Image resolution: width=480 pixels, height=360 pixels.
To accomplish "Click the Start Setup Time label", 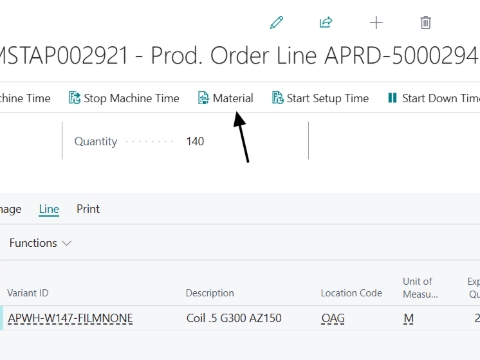I will coord(328,98).
